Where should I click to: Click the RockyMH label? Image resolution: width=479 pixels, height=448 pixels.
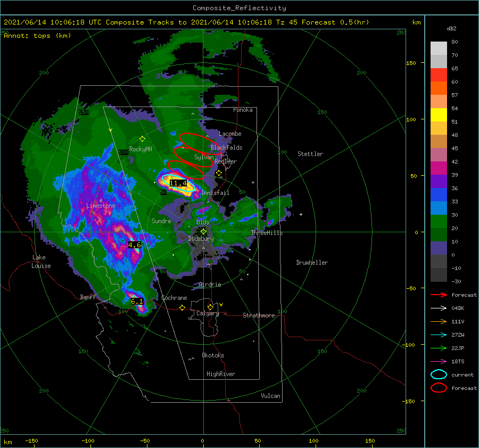[x=141, y=149]
